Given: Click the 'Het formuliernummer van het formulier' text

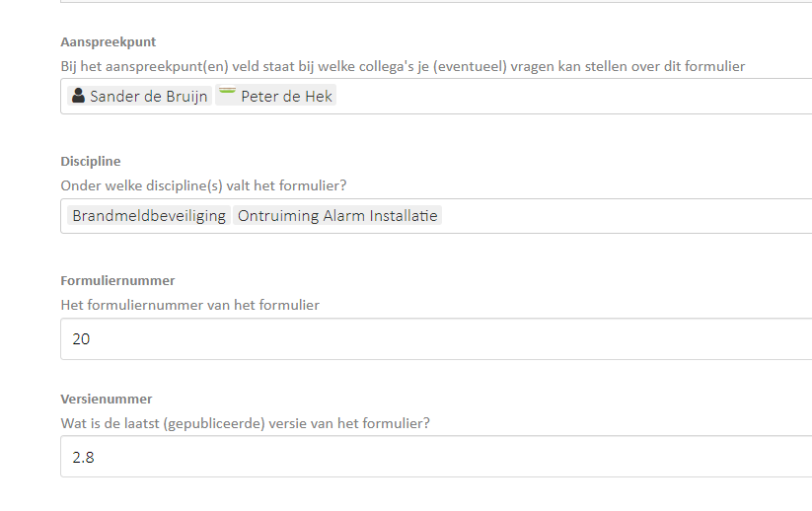Looking at the screenshot, I should pos(190,305).
